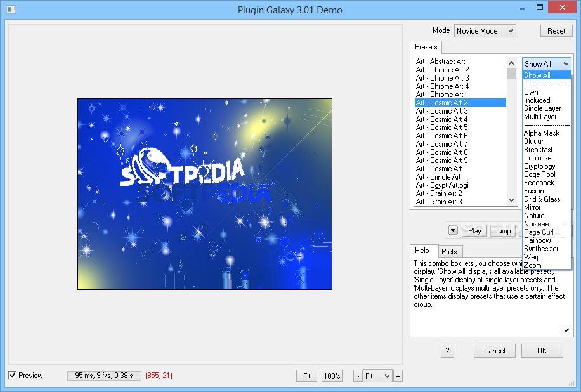
Task: Click the Play button
Action: pos(474,231)
